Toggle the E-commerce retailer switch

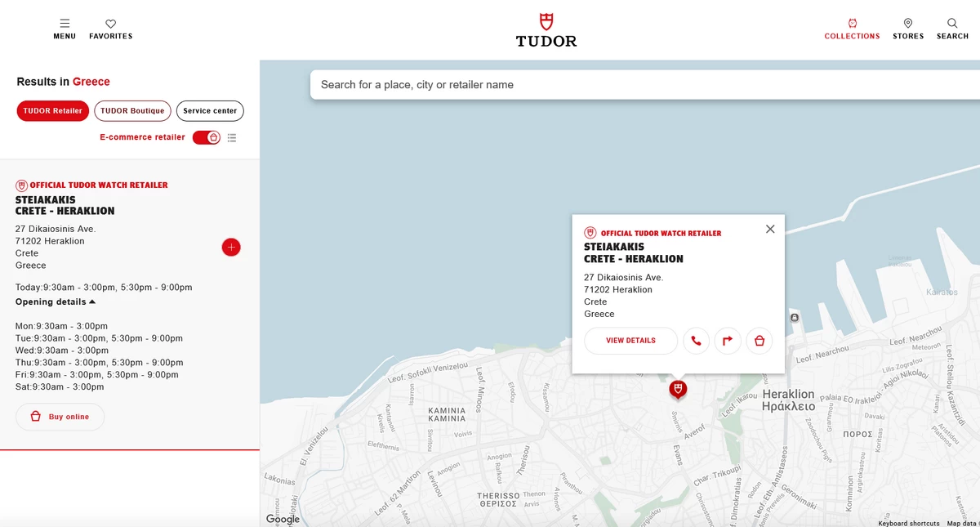coord(207,137)
